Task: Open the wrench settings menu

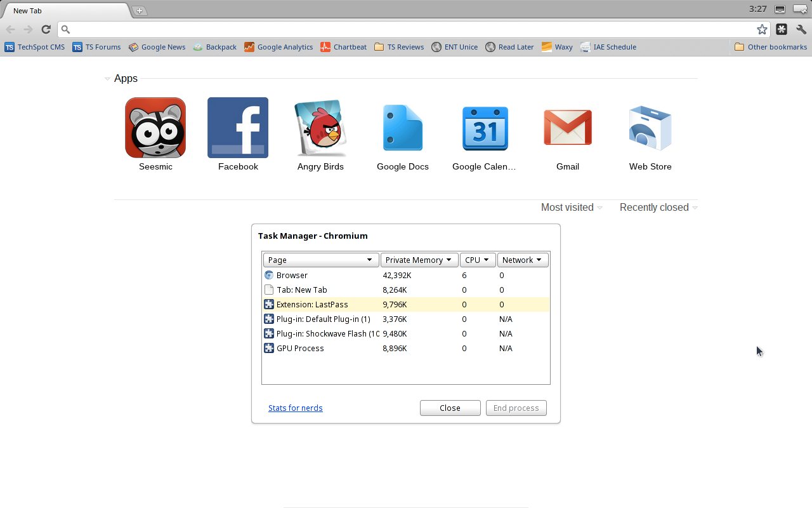Action: pyautogui.click(x=801, y=29)
